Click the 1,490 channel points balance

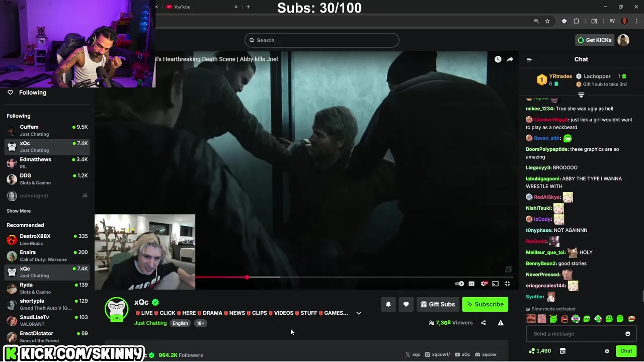[540, 351]
